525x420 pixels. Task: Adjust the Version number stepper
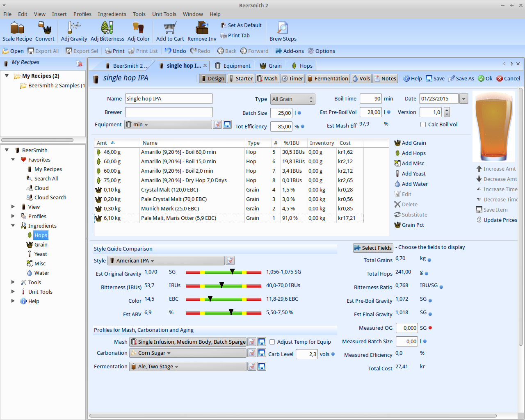[x=447, y=112]
